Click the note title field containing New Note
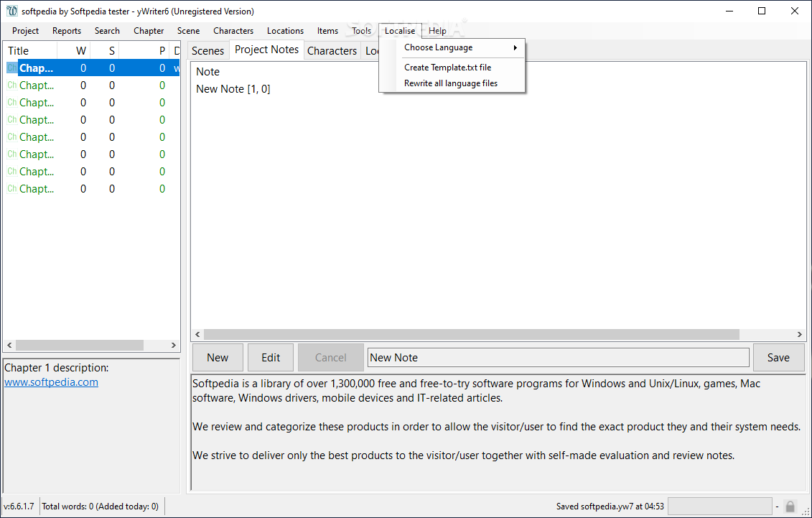 (x=559, y=357)
